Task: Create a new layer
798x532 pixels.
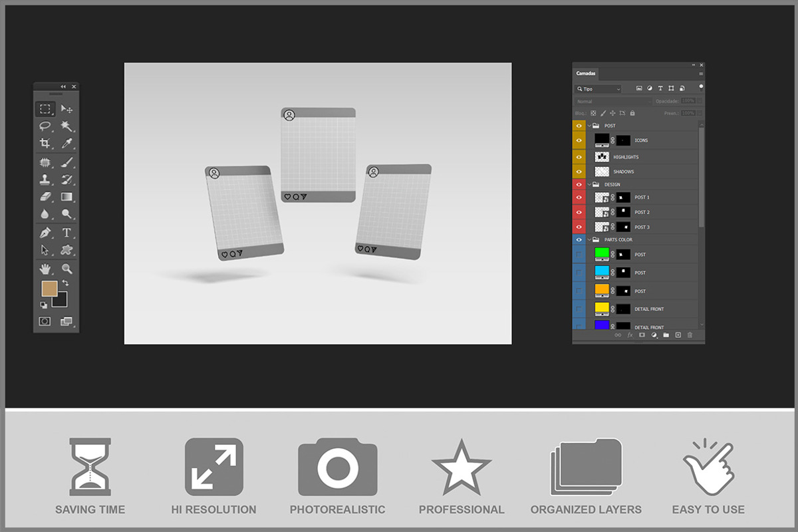Action: coord(678,335)
